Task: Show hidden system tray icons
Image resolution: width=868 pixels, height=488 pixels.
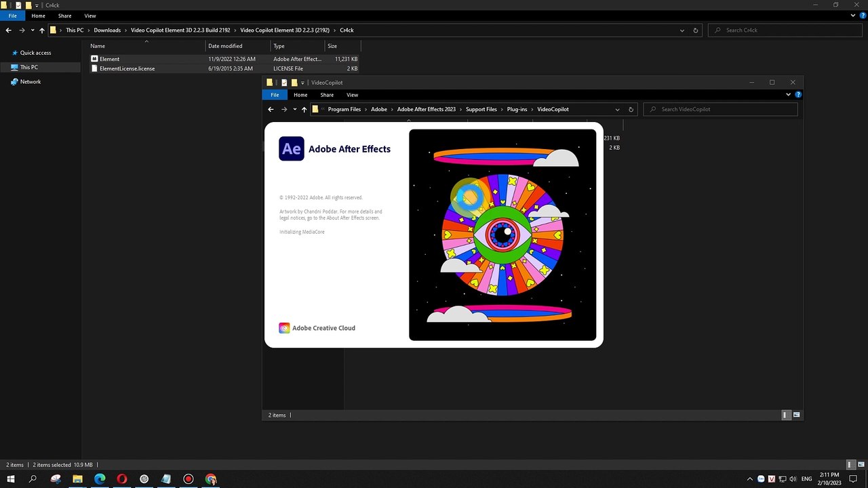Action: click(749, 479)
